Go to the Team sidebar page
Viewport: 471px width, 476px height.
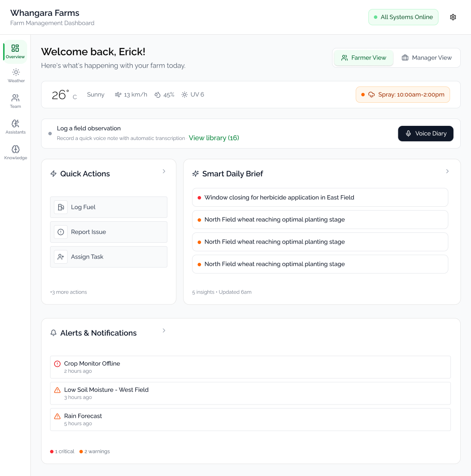[15, 101]
